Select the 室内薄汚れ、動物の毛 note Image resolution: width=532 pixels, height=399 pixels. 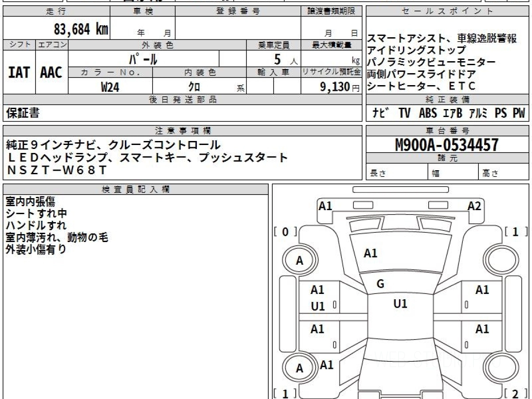(57, 237)
